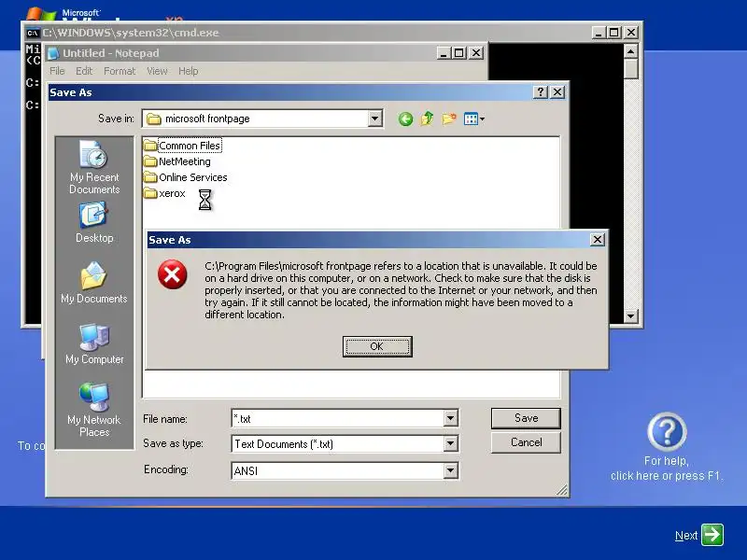Close the Save As file dialog

557,91
